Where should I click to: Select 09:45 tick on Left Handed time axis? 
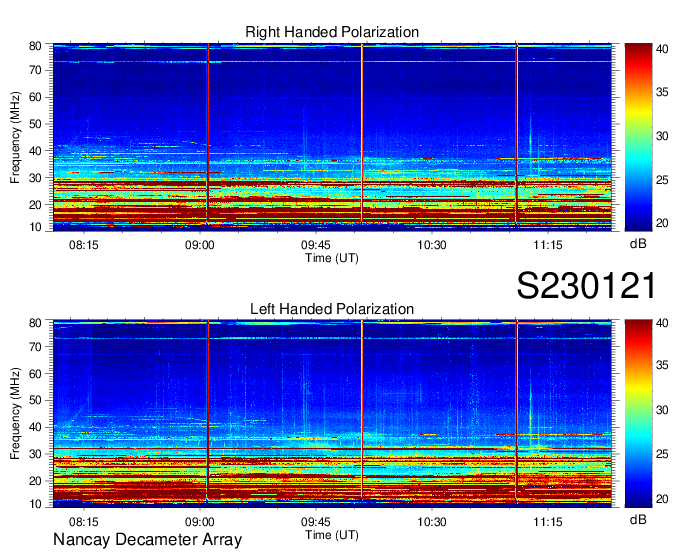coord(316,522)
